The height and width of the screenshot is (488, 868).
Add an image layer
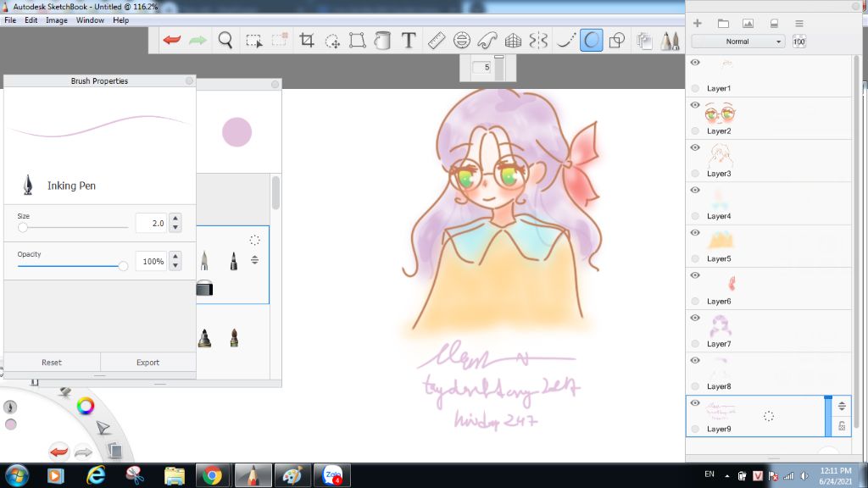[x=748, y=23]
